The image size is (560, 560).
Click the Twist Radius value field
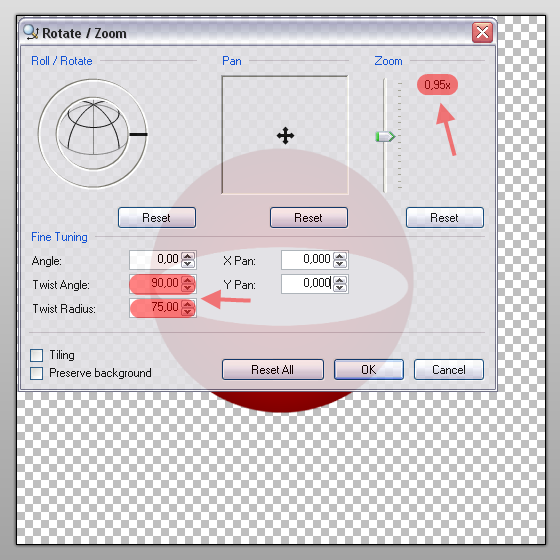pyautogui.click(x=155, y=308)
